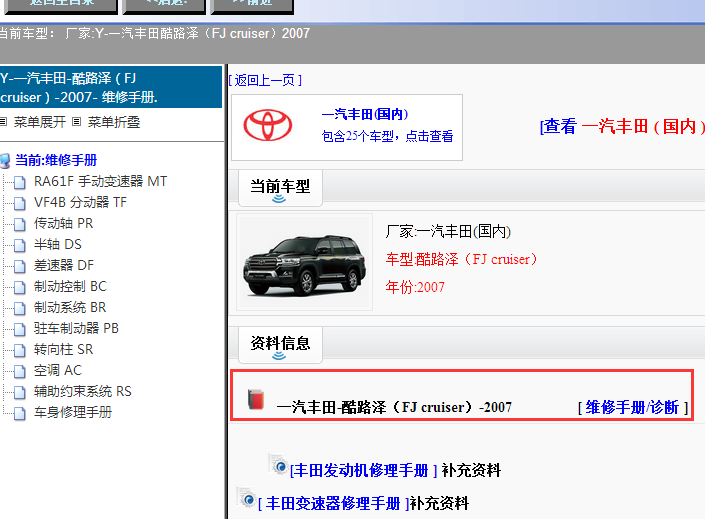Select 半轴 DS in the tree

[58, 244]
